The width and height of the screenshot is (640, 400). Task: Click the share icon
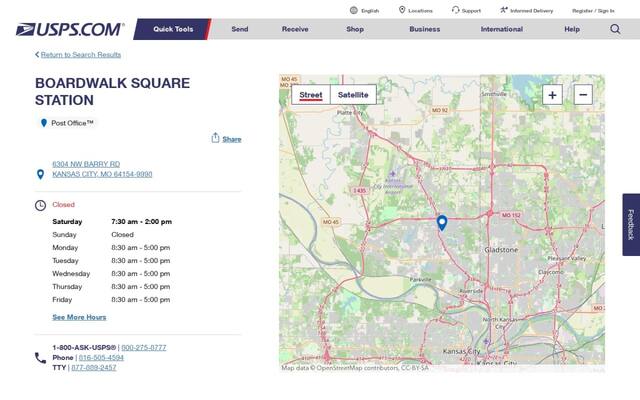tap(216, 138)
